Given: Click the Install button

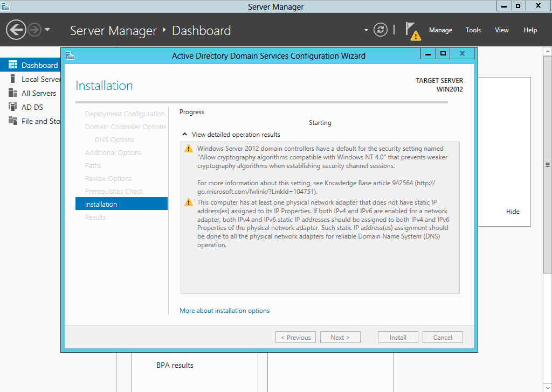Looking at the screenshot, I should coord(398,337).
